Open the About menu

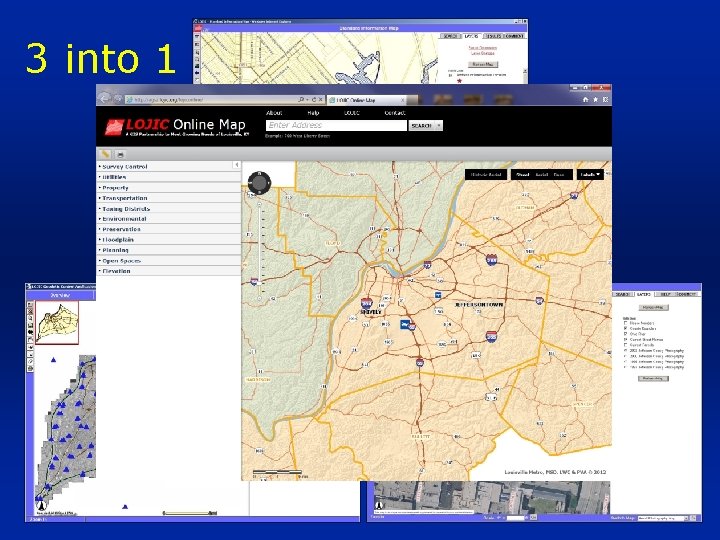point(274,112)
